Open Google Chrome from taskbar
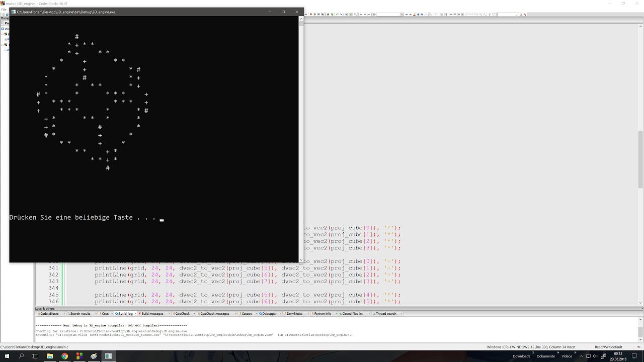Viewport: 644px width, 362px height. (64, 356)
